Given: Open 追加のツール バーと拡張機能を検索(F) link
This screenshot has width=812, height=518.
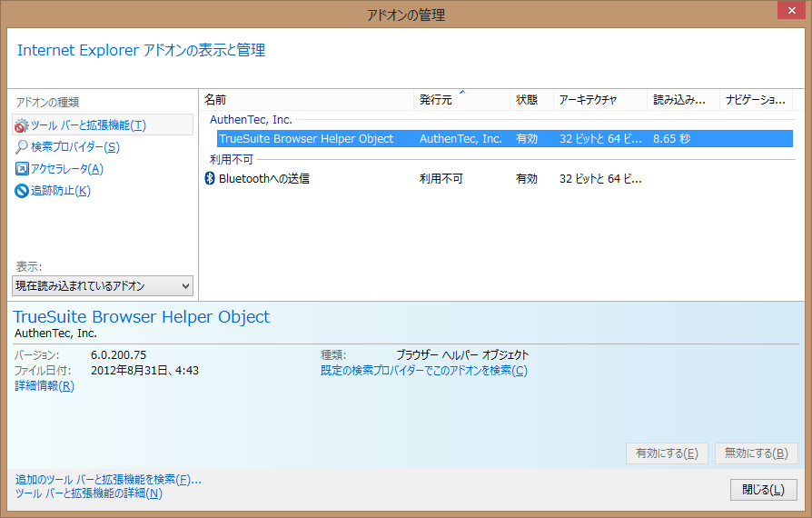Looking at the screenshot, I should pos(108,480).
